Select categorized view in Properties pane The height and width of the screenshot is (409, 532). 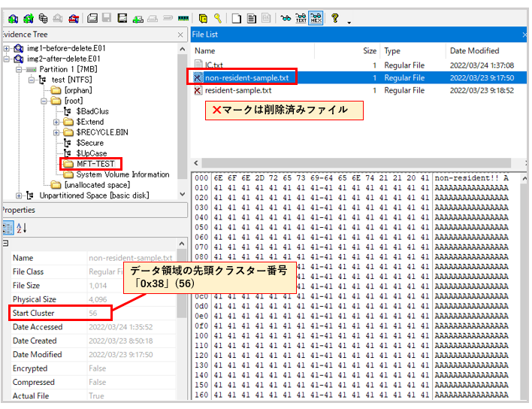(x=8, y=228)
